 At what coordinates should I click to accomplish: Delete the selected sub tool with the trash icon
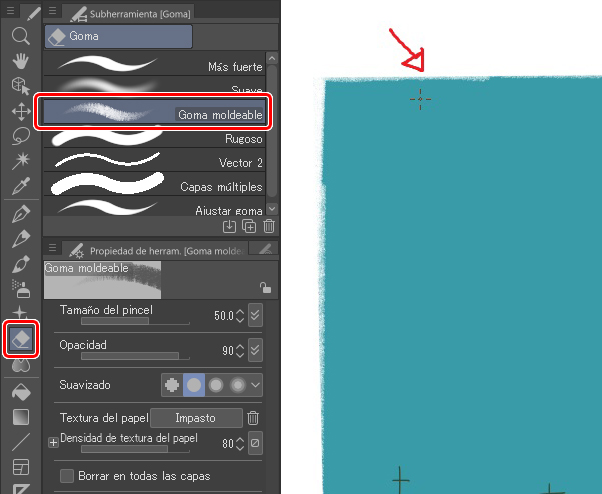[269, 226]
